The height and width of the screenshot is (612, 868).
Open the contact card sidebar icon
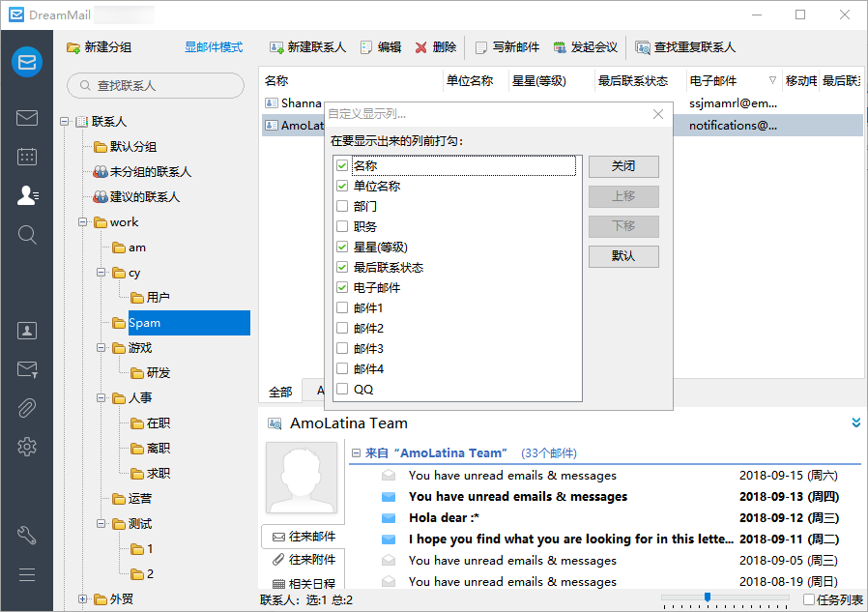pos(26,331)
